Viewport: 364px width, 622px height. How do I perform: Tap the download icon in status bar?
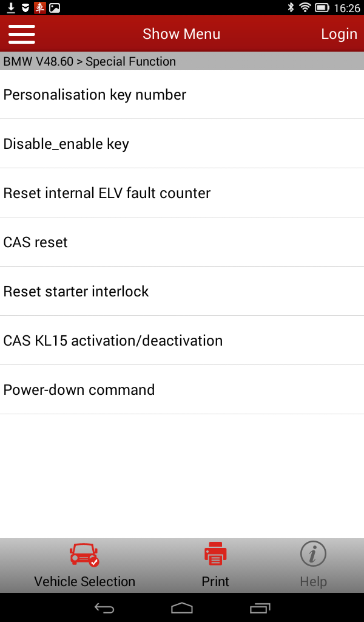click(x=11, y=7)
